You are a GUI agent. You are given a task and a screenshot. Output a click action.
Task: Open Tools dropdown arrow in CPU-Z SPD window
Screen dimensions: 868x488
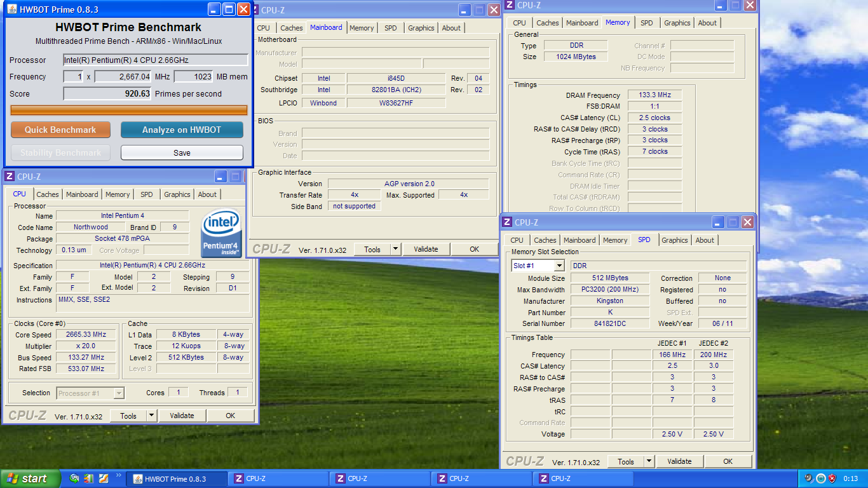[649, 461]
